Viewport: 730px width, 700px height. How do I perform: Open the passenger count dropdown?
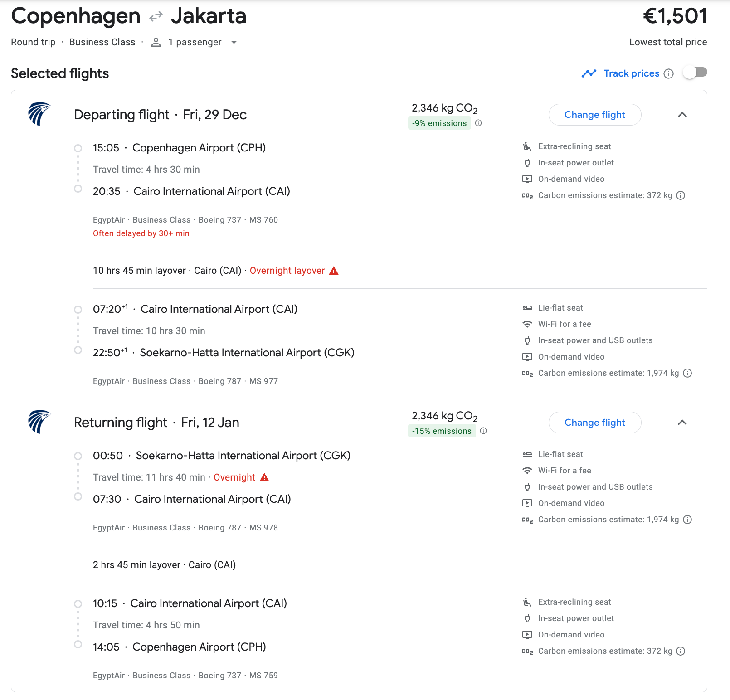point(234,42)
